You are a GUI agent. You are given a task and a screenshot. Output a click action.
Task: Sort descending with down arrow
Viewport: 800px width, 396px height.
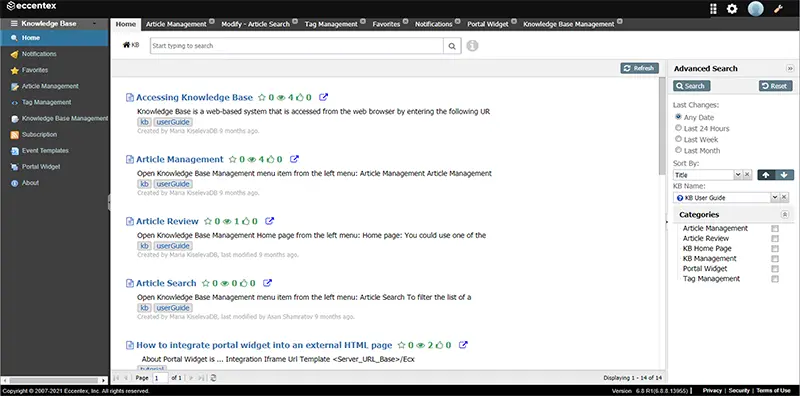pos(785,175)
